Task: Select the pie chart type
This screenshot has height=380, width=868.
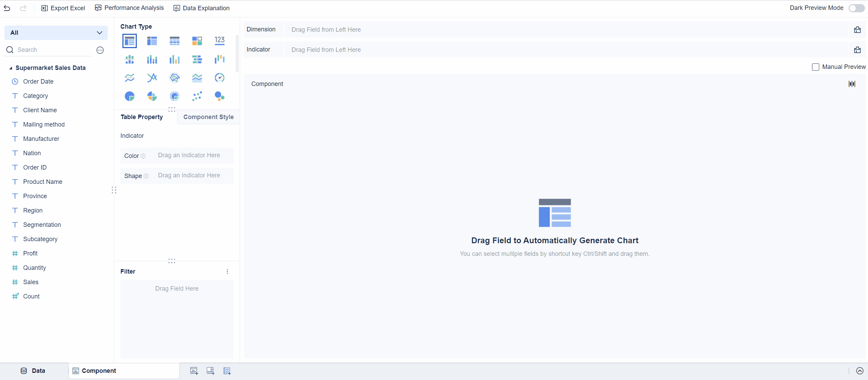Action: click(x=129, y=96)
